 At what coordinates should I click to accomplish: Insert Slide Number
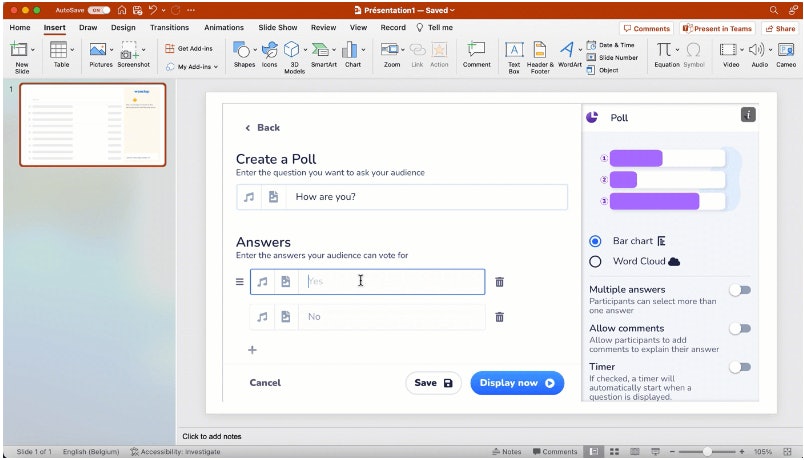pyautogui.click(x=612, y=57)
